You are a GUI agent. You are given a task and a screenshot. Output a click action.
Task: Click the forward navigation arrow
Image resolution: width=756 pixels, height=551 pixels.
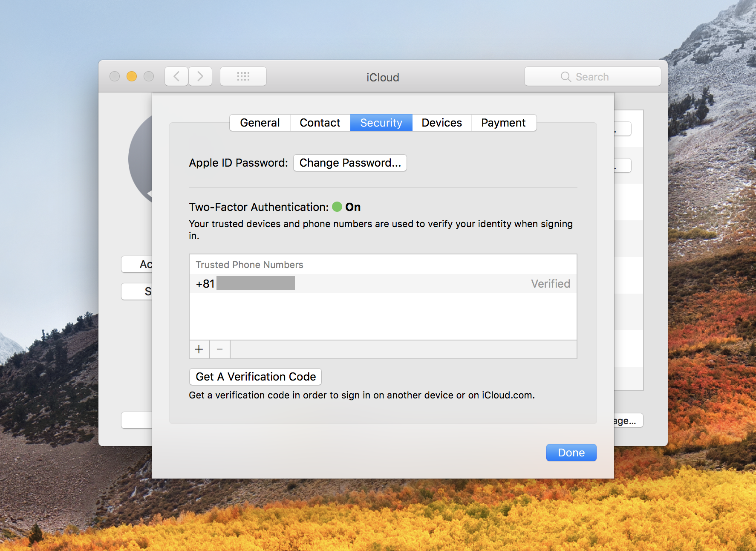[200, 76]
